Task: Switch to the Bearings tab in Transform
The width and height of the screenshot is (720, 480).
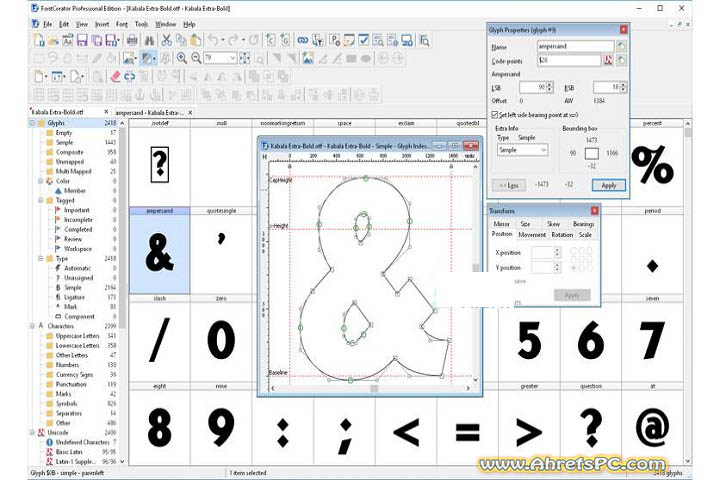Action: coord(583,224)
